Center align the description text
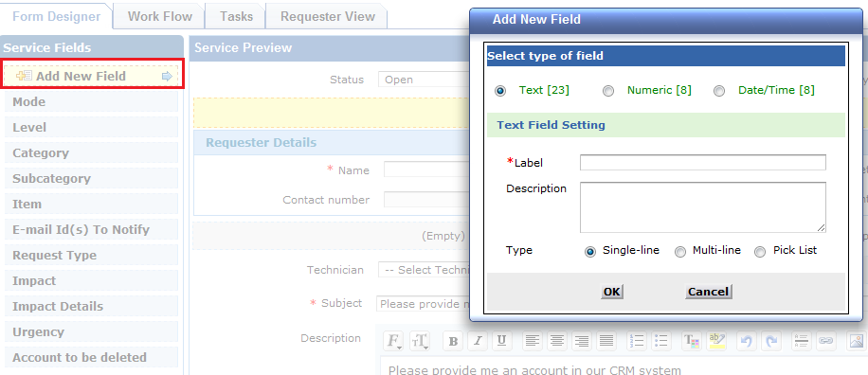Screen dimensions: 868x375 click(556, 341)
